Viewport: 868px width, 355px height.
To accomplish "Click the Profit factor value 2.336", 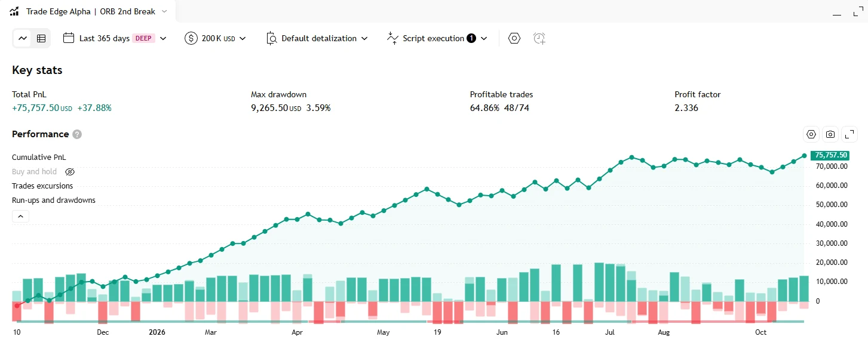I will [686, 108].
